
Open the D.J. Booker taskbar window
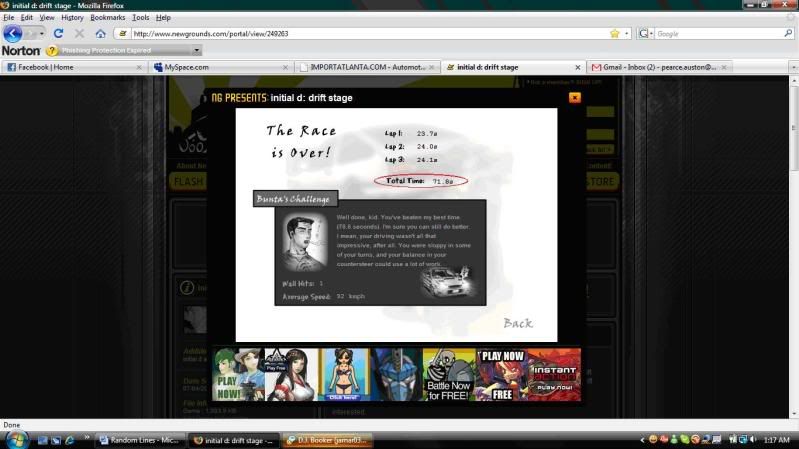point(327,440)
